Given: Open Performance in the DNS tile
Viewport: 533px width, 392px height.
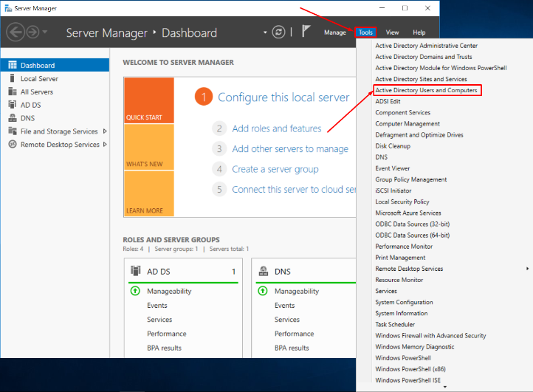Looking at the screenshot, I should click(x=294, y=334).
